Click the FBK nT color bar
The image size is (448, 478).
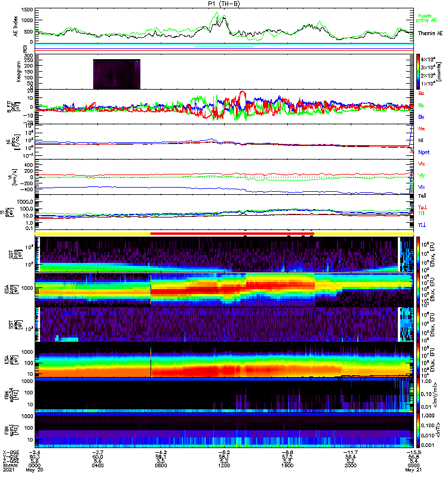418,430
